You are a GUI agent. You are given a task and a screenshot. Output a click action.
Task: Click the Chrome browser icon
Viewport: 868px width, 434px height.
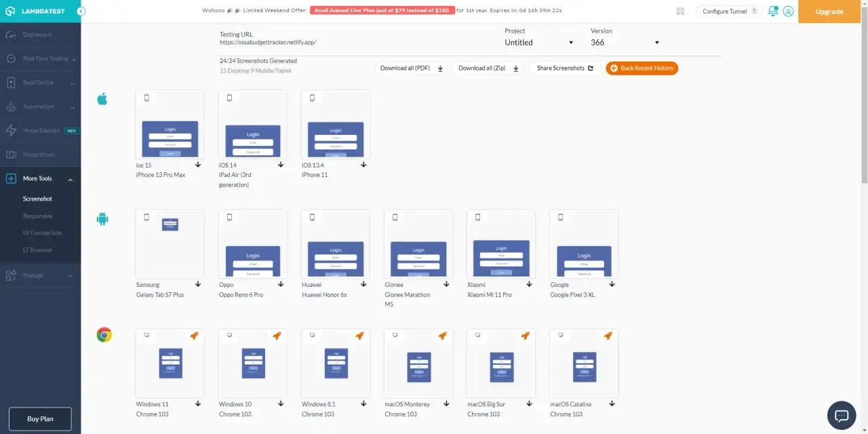104,335
